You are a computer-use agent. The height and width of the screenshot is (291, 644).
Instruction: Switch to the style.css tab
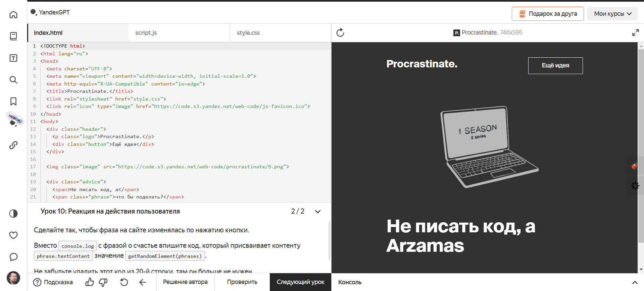click(x=248, y=33)
